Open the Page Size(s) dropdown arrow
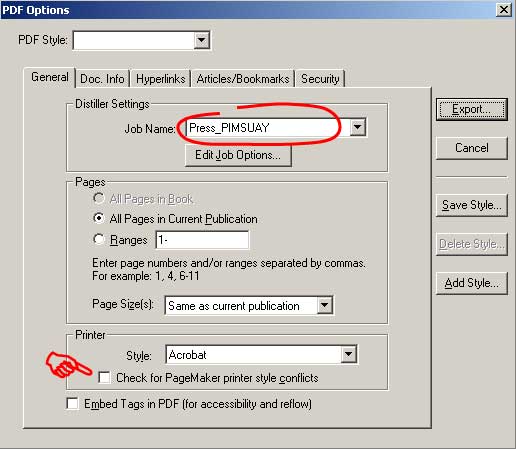The height and width of the screenshot is (449, 516). coord(324,305)
